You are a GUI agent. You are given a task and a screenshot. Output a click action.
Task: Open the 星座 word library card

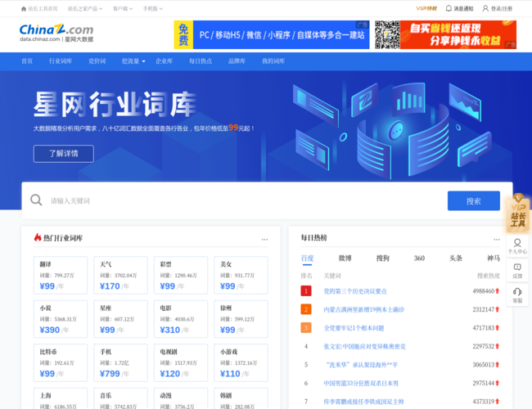[120, 319]
